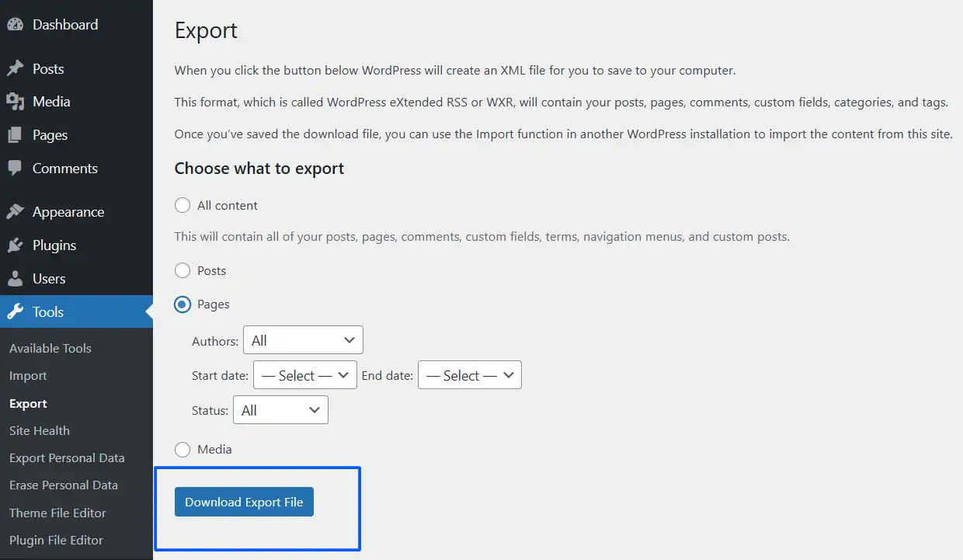Click the Appearance paintbrush icon
The width and height of the screenshot is (963, 560).
pos(15,212)
